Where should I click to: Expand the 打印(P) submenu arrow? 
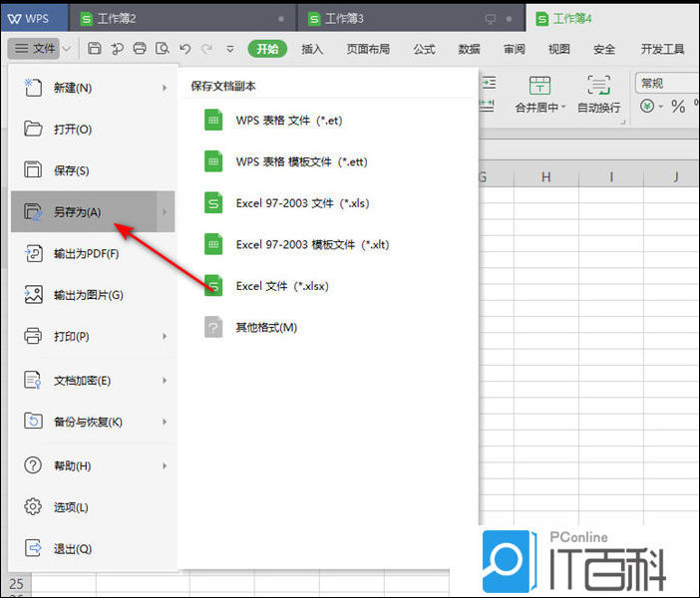165,336
